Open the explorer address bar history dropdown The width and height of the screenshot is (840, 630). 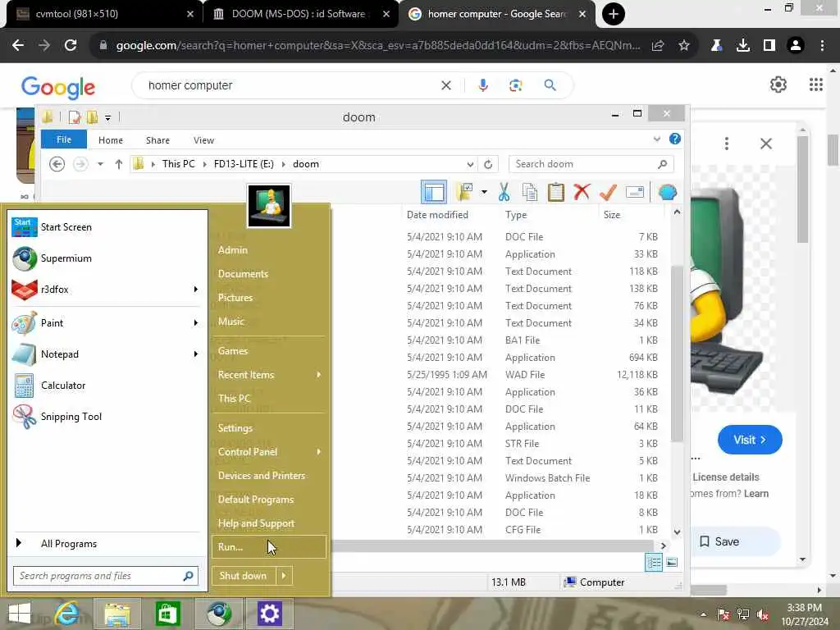tap(470, 164)
